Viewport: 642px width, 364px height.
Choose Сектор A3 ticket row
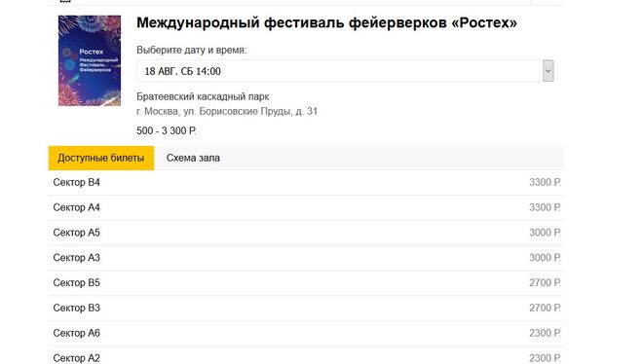tap(306, 258)
